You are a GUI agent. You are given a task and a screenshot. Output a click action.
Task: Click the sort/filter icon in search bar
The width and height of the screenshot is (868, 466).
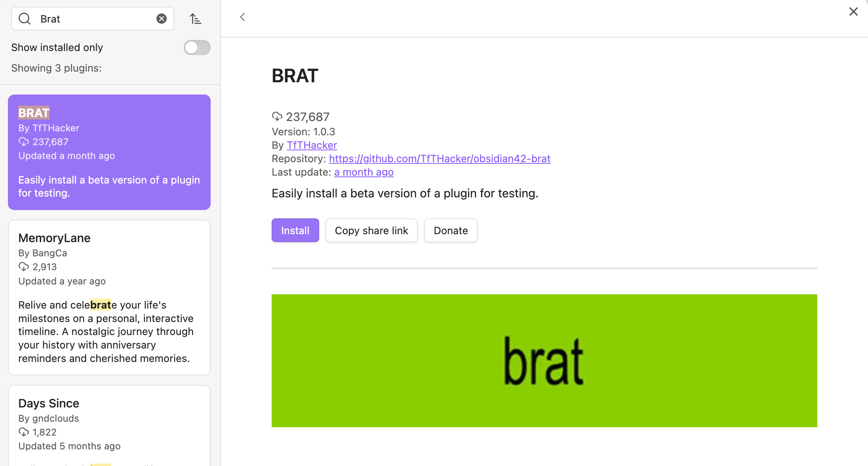pyautogui.click(x=196, y=18)
